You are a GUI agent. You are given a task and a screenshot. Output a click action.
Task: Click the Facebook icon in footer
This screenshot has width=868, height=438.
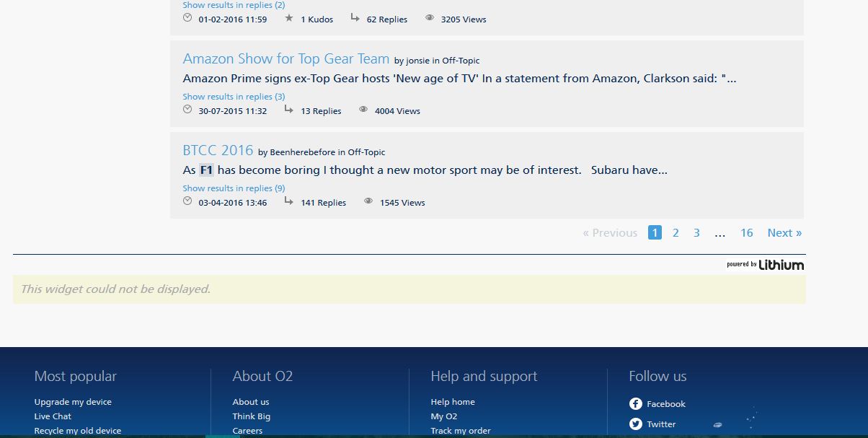(635, 404)
